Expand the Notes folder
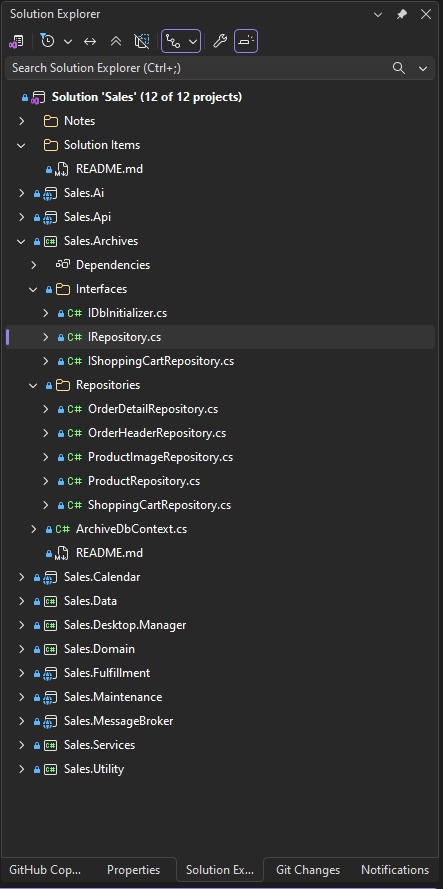The width and height of the screenshot is (443, 889). click(x=22, y=121)
